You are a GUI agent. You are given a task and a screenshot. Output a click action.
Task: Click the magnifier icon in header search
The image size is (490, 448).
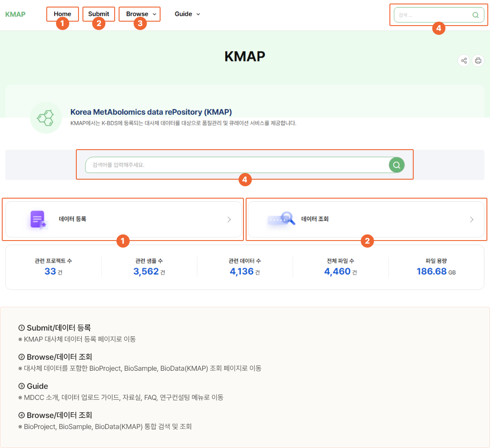click(x=475, y=15)
